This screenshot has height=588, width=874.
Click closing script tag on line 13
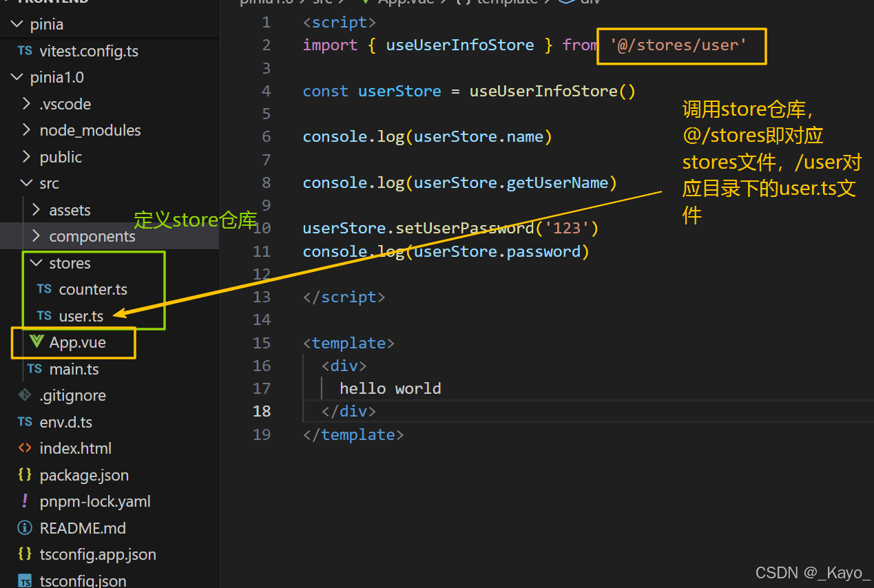point(344,297)
